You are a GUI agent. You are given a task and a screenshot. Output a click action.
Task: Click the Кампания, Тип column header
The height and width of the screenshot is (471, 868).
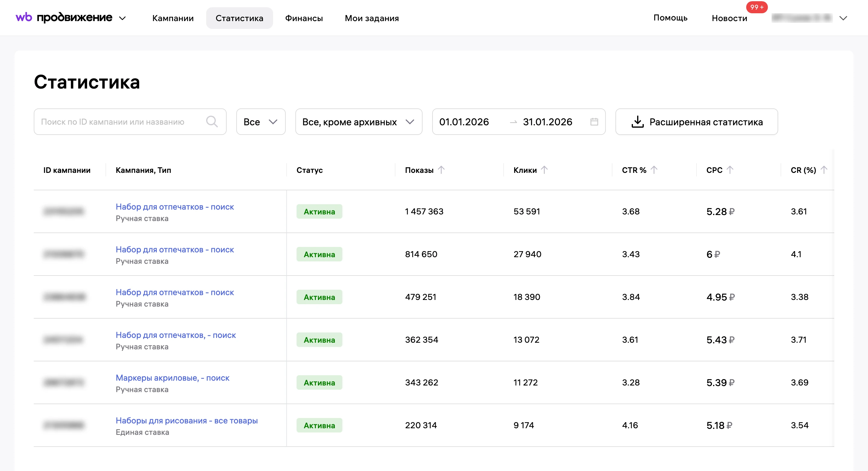click(x=143, y=170)
